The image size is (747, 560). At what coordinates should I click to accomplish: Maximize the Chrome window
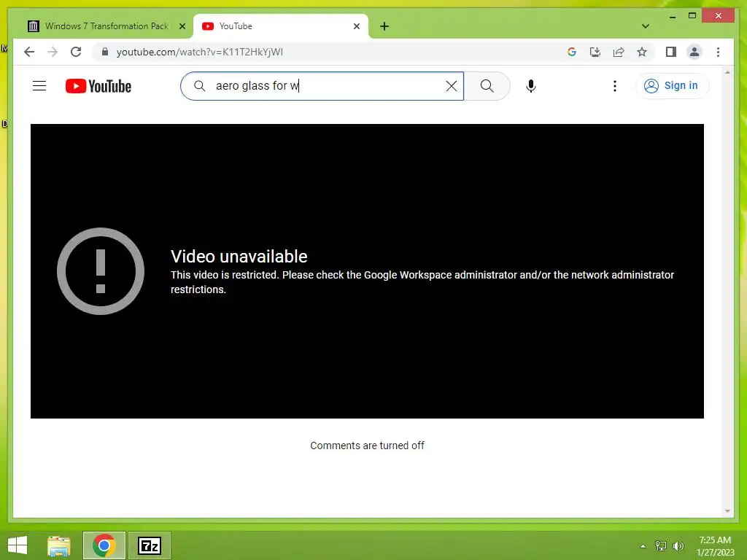[x=692, y=16]
